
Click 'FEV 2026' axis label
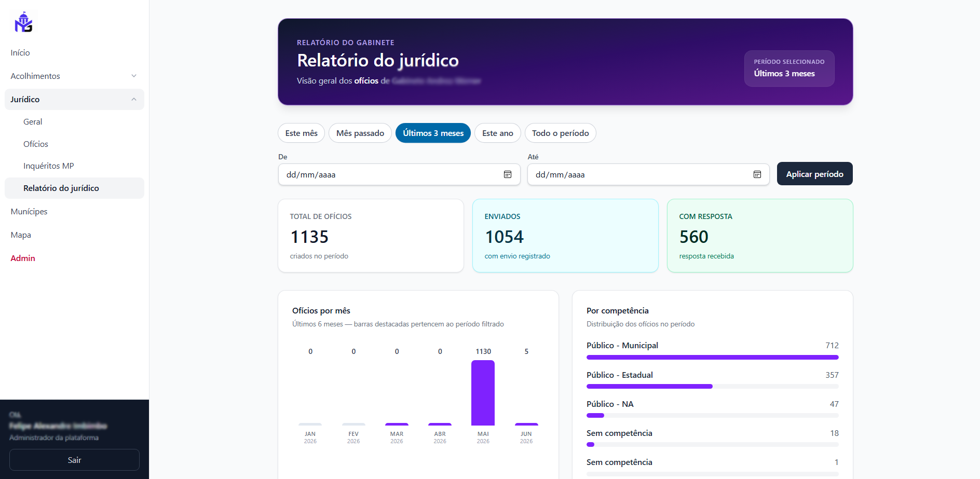pos(353,437)
